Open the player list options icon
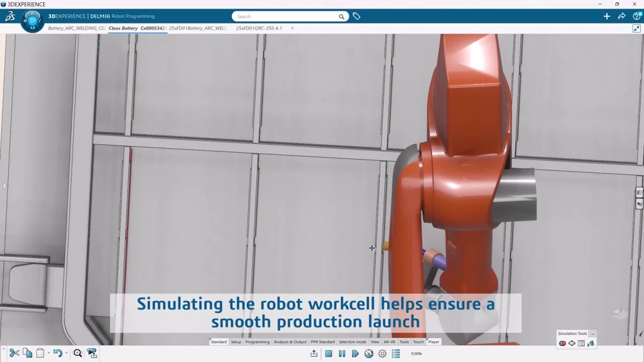Screen dimensions: 644x362 396,353
